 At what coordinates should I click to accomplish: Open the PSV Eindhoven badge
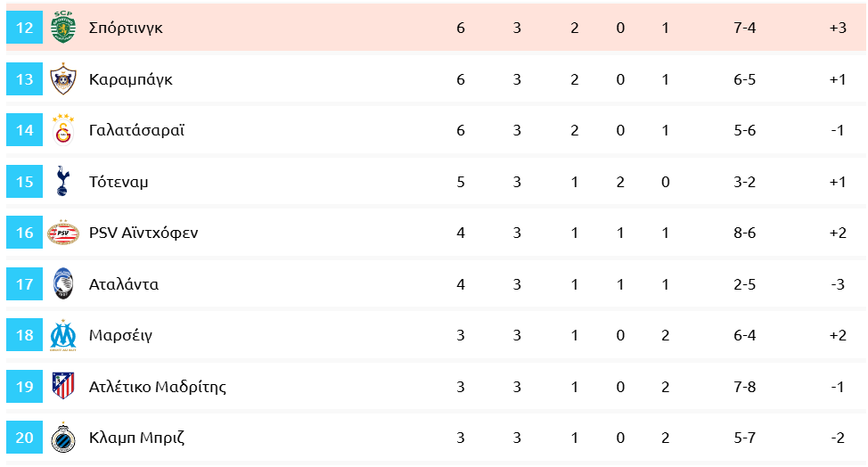coord(62,233)
